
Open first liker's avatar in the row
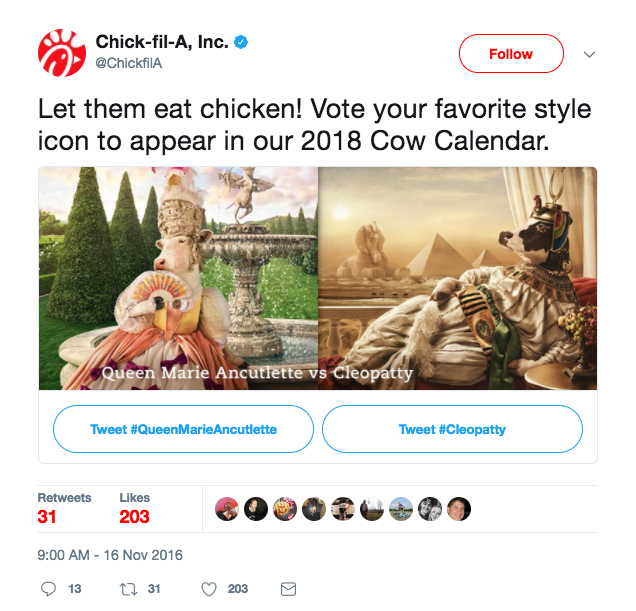point(227,509)
